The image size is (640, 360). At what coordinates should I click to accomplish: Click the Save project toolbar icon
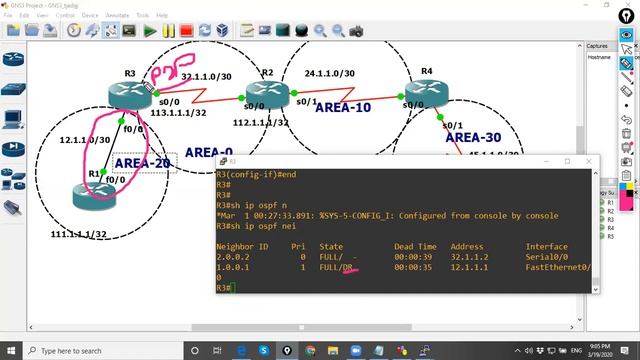(50, 31)
